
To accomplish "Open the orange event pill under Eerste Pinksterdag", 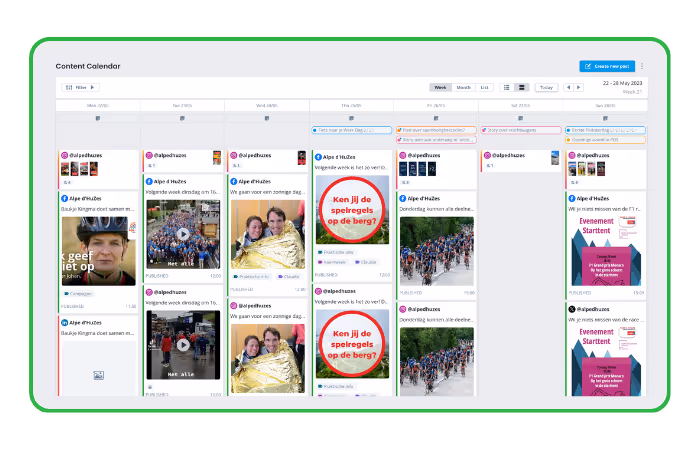I will [605, 140].
